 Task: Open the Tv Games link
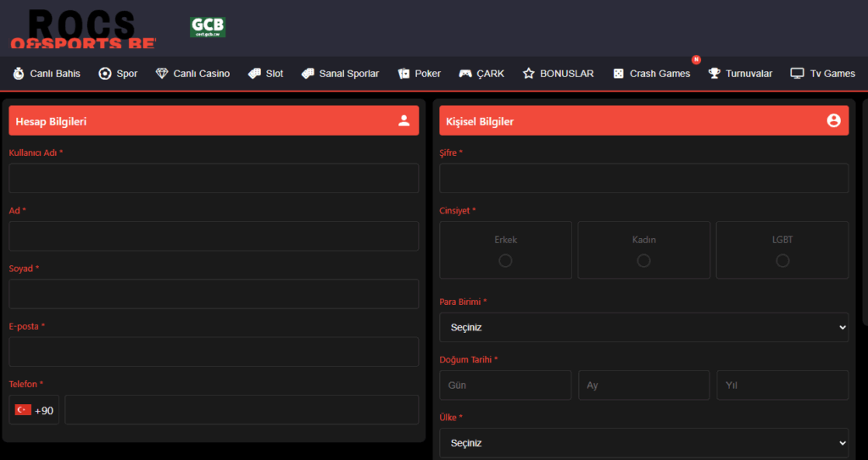pos(822,73)
